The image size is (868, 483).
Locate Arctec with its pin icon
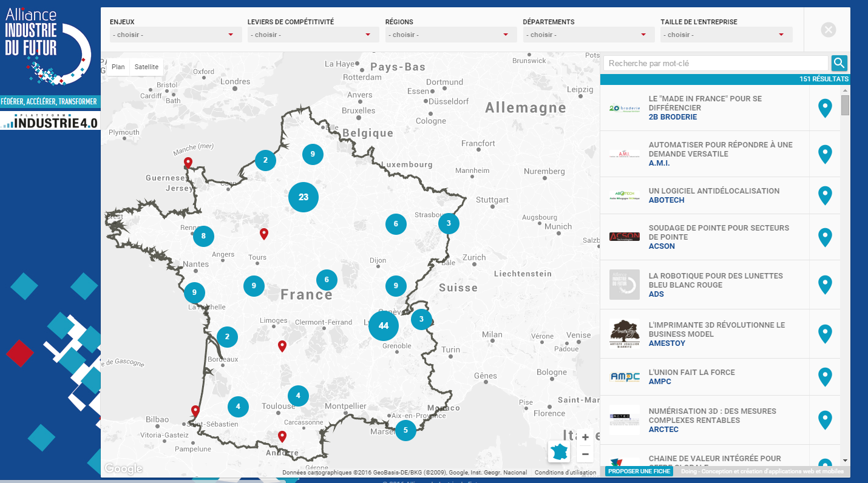(825, 421)
